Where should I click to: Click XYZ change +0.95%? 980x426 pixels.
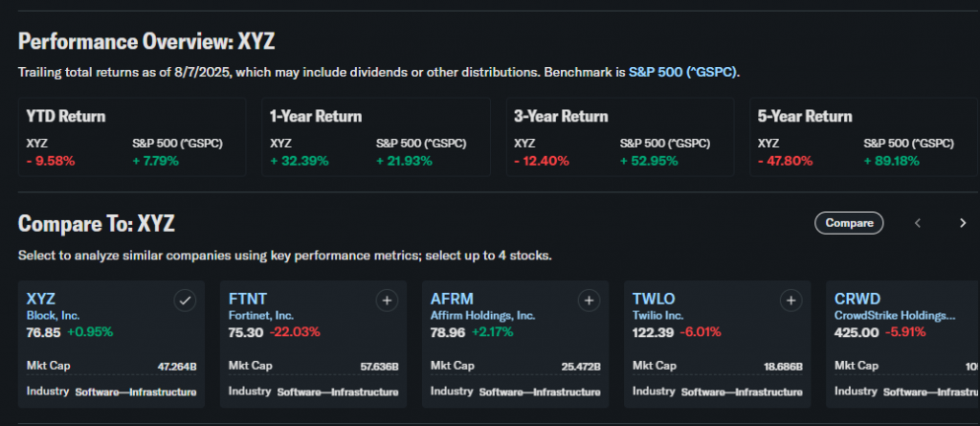click(x=90, y=332)
